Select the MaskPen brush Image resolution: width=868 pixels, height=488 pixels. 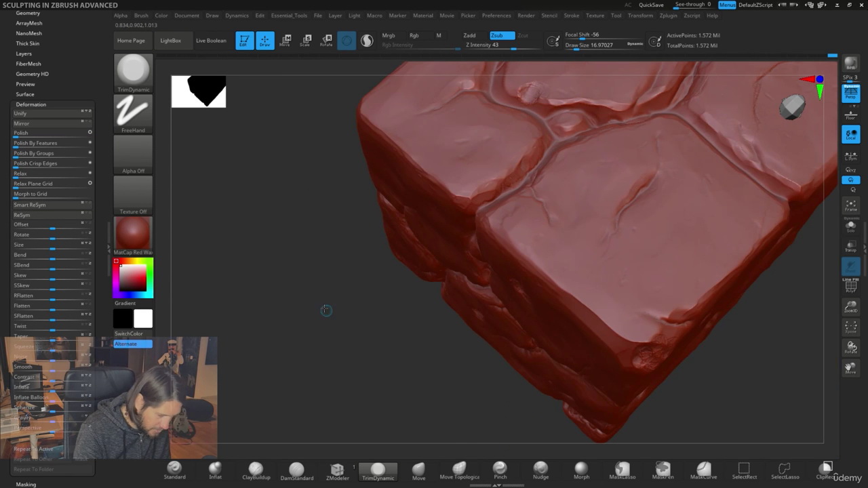(663, 471)
